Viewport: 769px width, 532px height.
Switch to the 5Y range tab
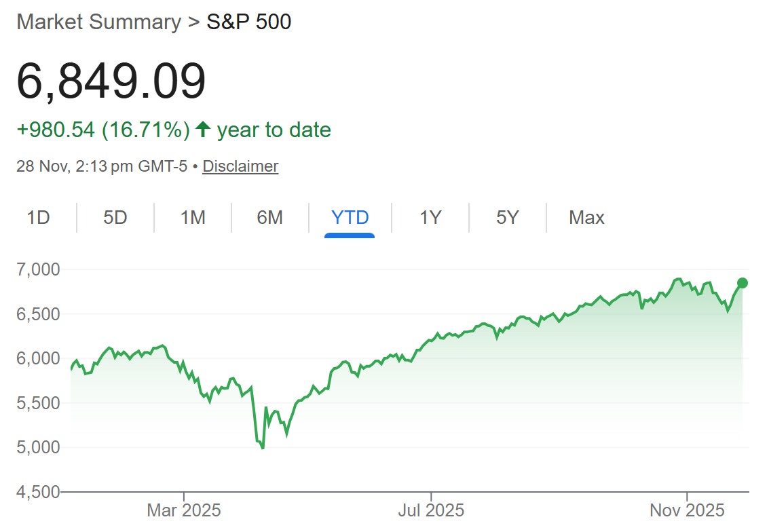[507, 218]
